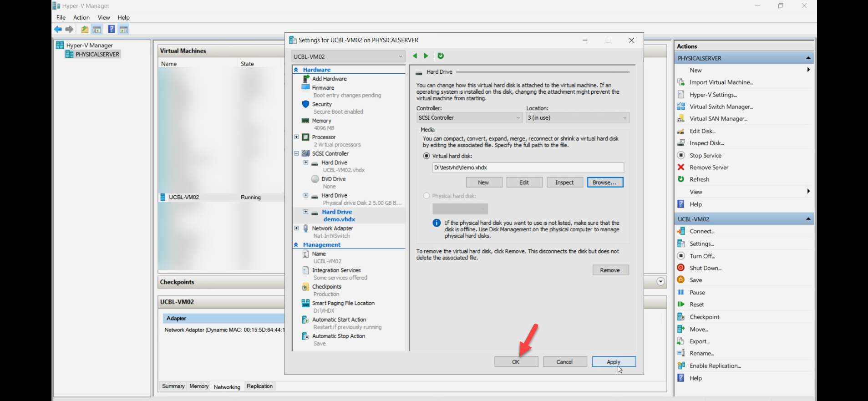Viewport: 868px width, 401px height.
Task: Open the UCBL-VM02 virtual machine selector dropdown
Action: pos(348,56)
